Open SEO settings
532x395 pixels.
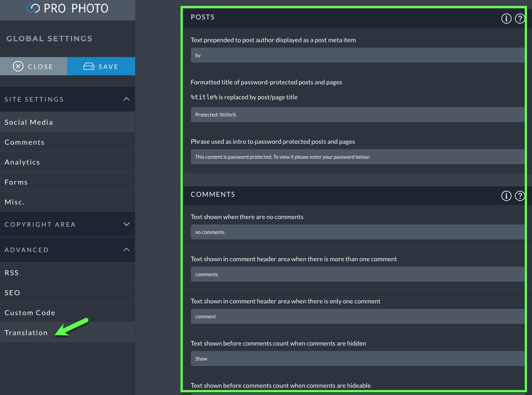click(68, 293)
